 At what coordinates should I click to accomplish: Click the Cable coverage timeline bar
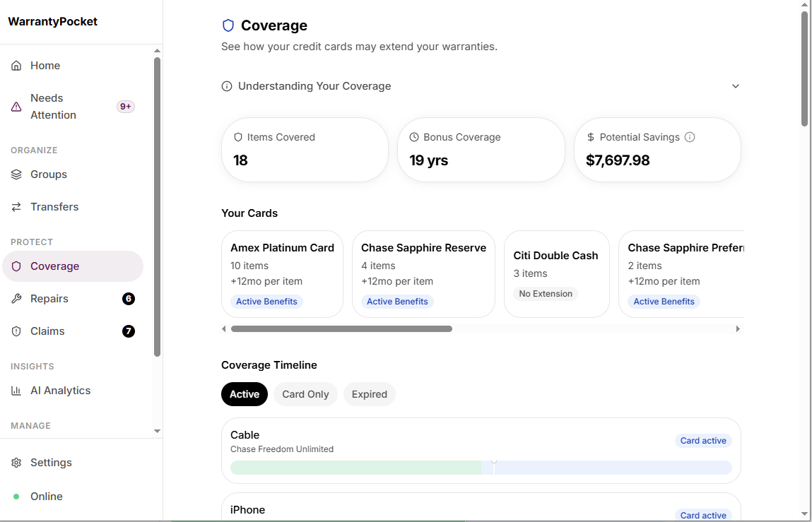point(481,468)
